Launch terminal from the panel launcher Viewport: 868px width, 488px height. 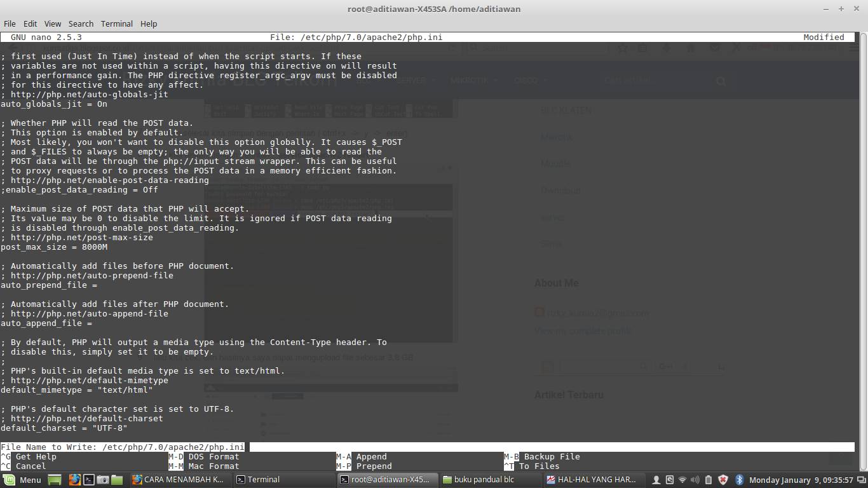(90, 480)
